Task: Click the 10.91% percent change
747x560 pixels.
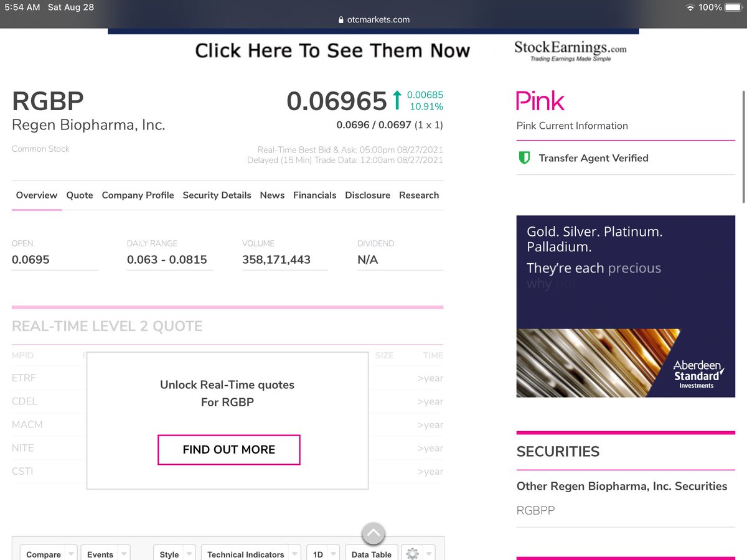Action: [x=426, y=107]
